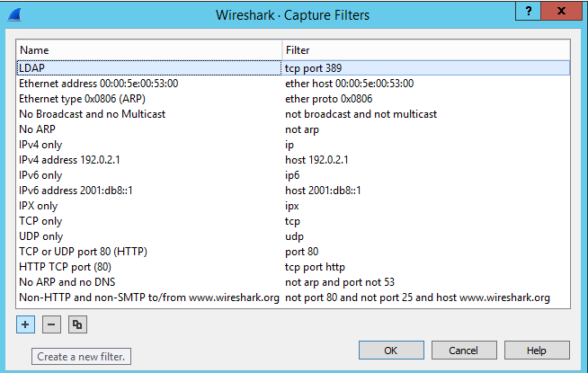
Task: Select the LDAP filter row
Action: coord(31,67)
